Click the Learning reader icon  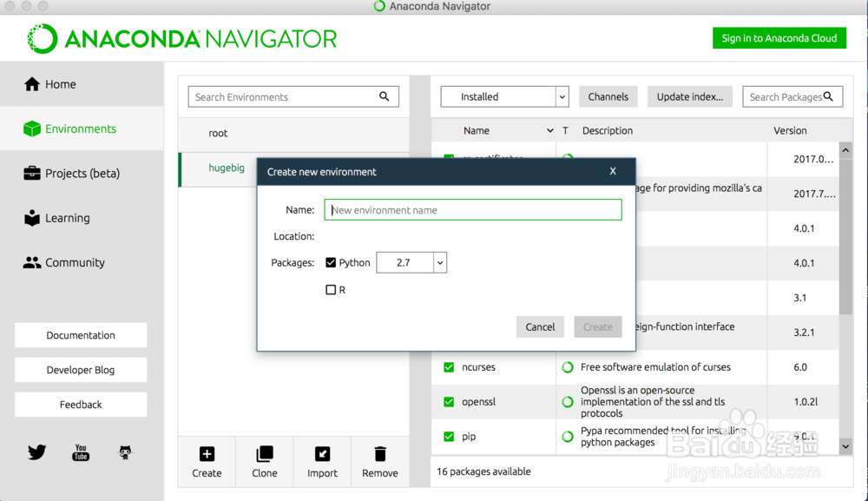(32, 218)
